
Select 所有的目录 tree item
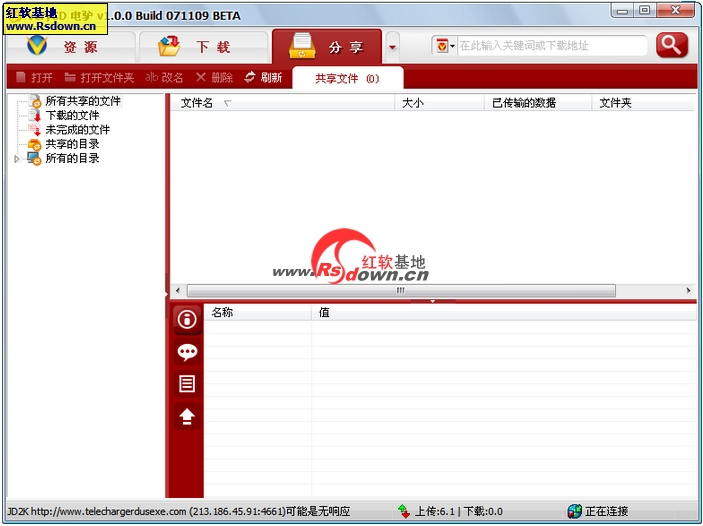point(72,158)
